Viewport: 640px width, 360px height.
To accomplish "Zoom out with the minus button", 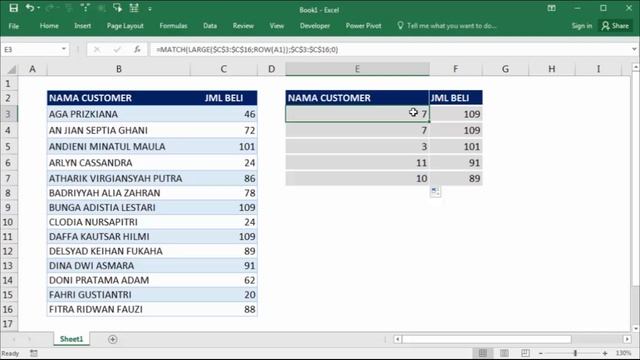I will coord(541,353).
